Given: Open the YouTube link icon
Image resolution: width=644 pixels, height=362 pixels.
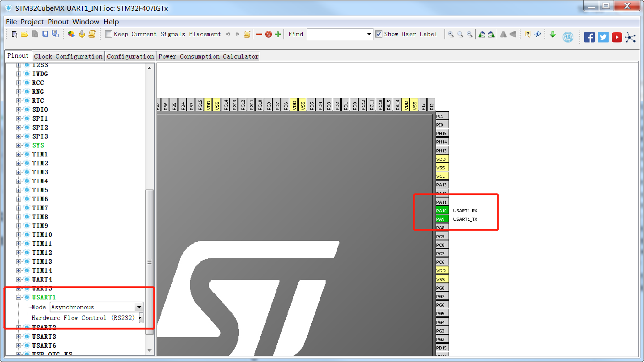Looking at the screenshot, I should [617, 37].
